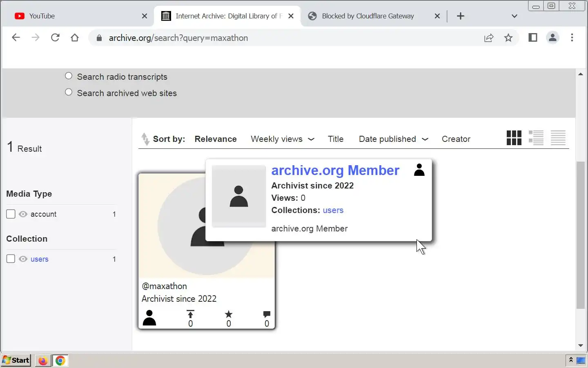Expand hidden system tray icons

(x=571, y=360)
